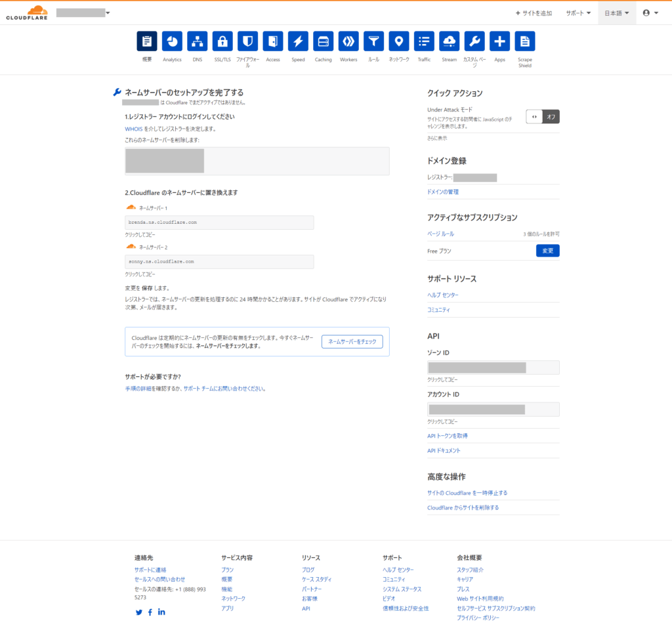This screenshot has width=672, height=642.
Task: Open the Stream cloud icon
Action: coord(449,41)
